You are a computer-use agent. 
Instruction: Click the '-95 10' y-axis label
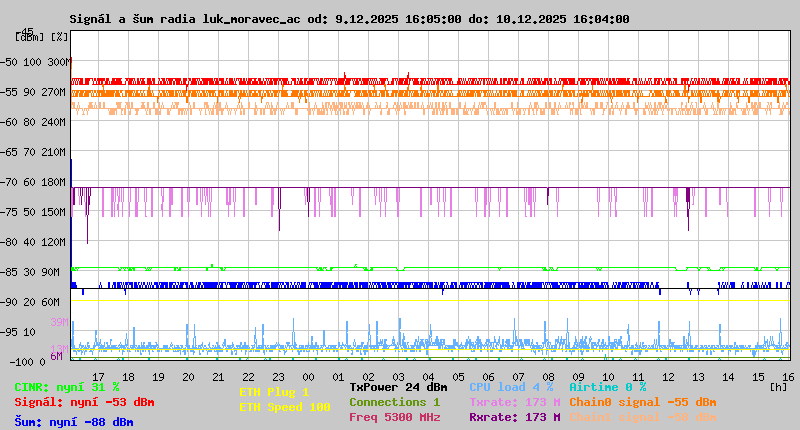point(18,332)
